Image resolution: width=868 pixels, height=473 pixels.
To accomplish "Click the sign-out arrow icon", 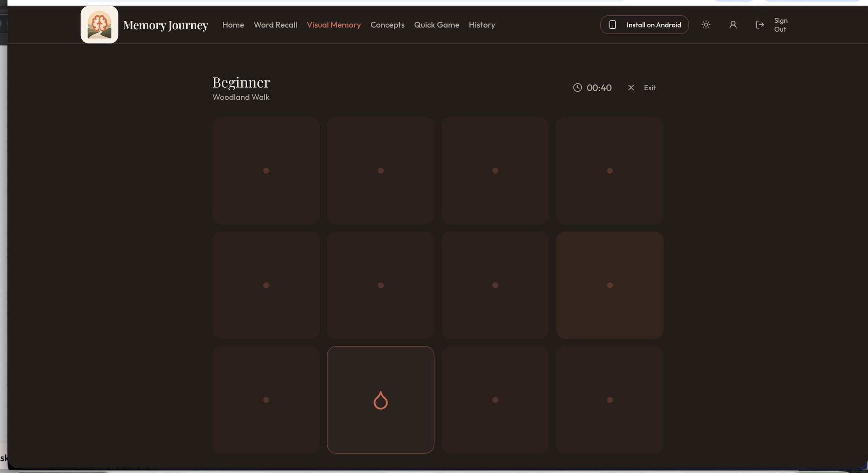I will point(760,25).
